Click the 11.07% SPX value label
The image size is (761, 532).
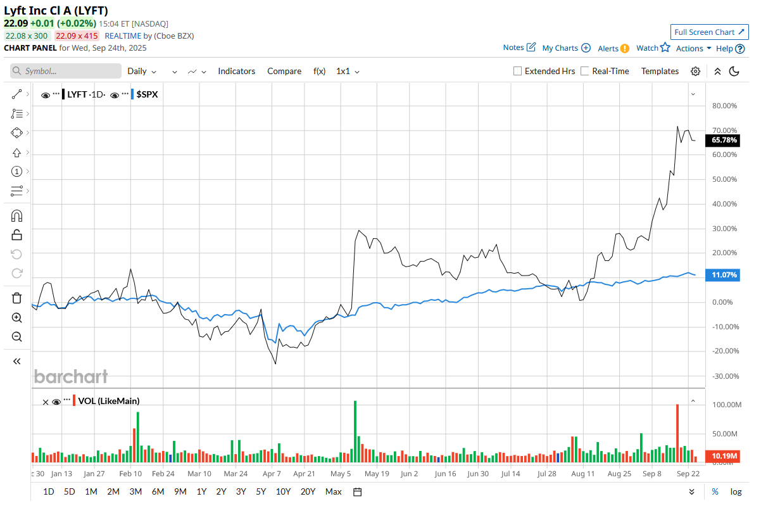724,275
